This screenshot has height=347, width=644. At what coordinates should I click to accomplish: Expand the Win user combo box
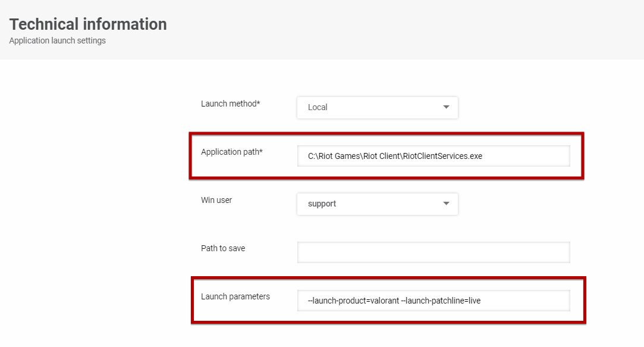377,204
